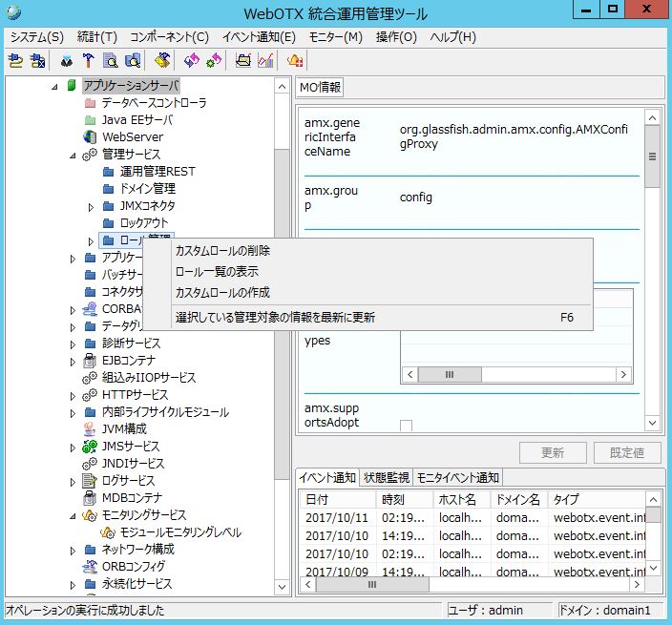The image size is (672, 625).
Task: Click the JMSサービス green gears icon
Action: (x=89, y=447)
